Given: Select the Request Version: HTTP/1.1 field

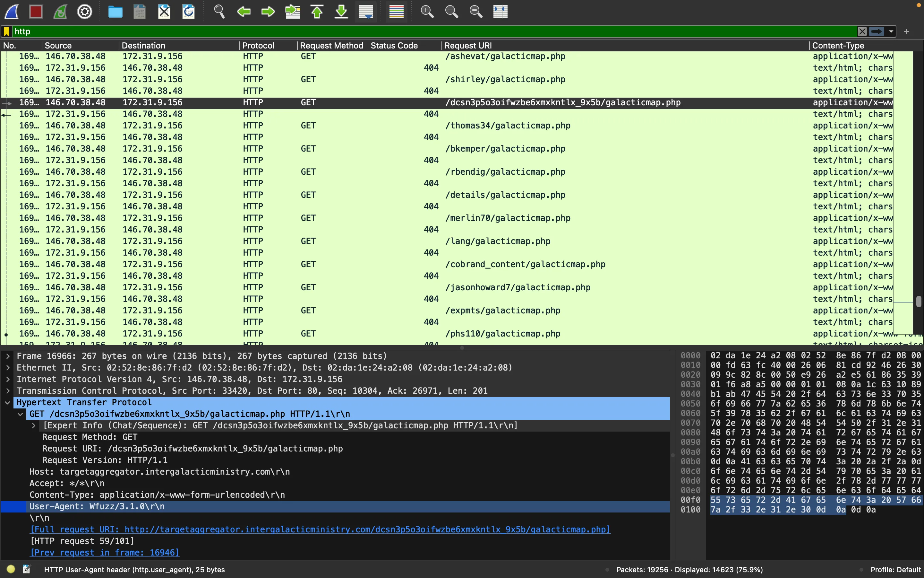Looking at the screenshot, I should 335,460.
